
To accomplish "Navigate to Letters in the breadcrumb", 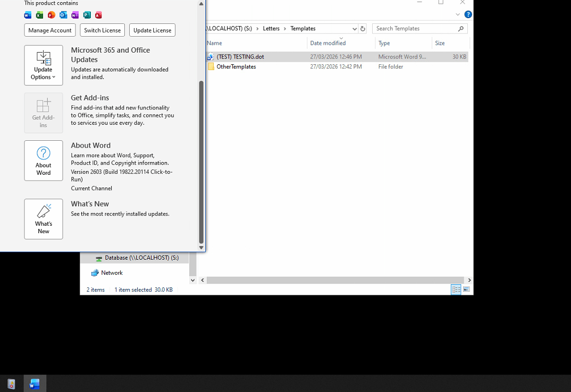I will [x=271, y=28].
